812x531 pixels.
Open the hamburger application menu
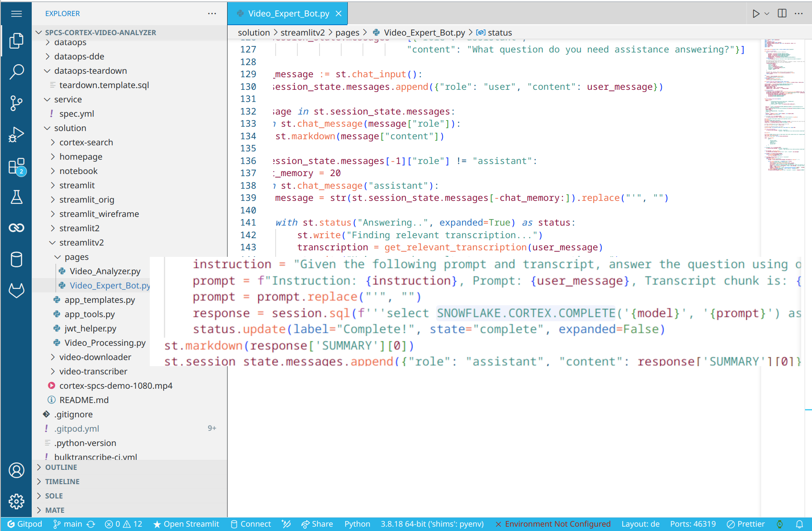coord(17,13)
